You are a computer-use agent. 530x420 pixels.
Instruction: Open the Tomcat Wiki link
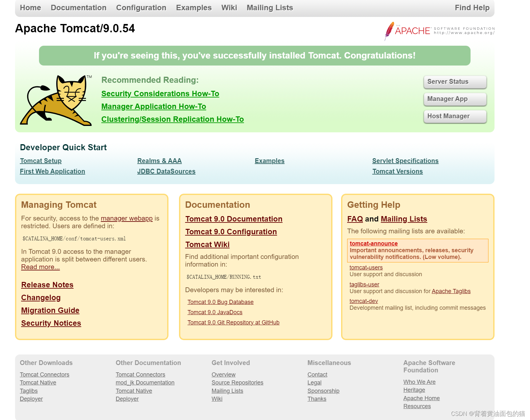207,245
